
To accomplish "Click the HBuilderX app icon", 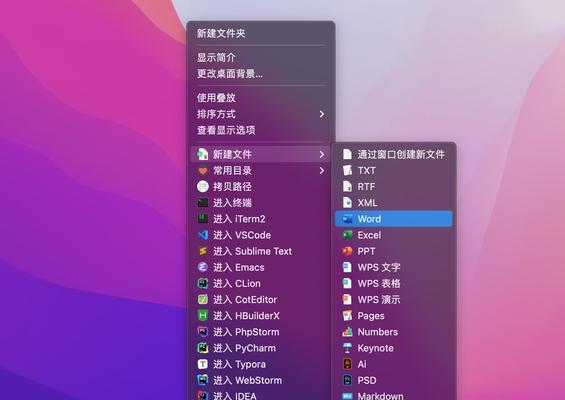I will 203,316.
